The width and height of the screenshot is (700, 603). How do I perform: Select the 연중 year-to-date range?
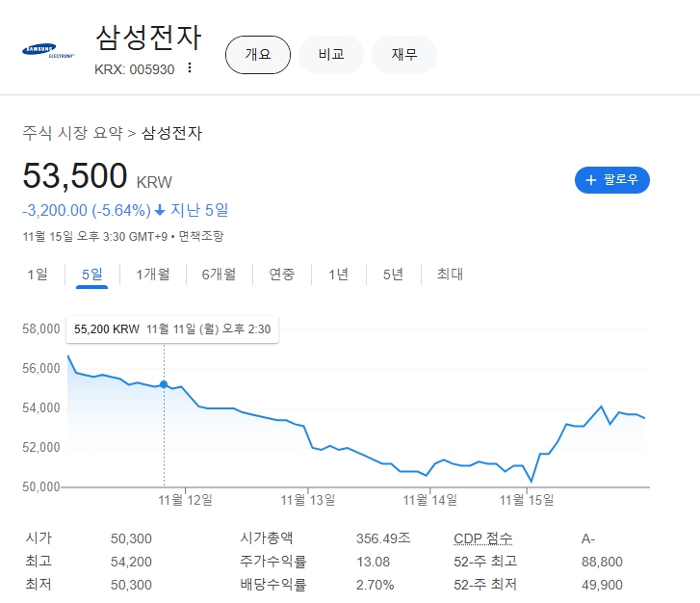(282, 275)
